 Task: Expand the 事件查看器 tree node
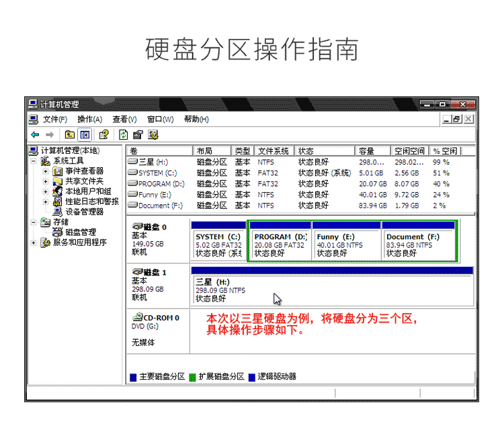46,171
